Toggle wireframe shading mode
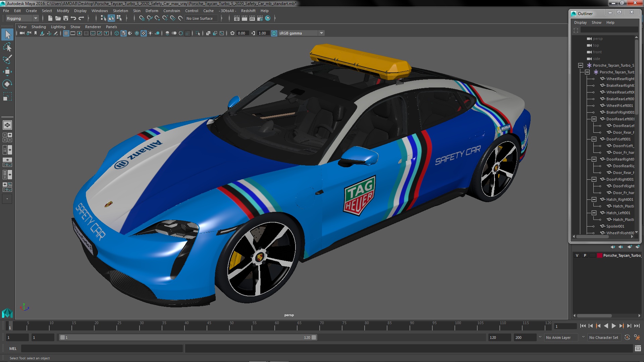The width and height of the screenshot is (644, 362). [117, 33]
